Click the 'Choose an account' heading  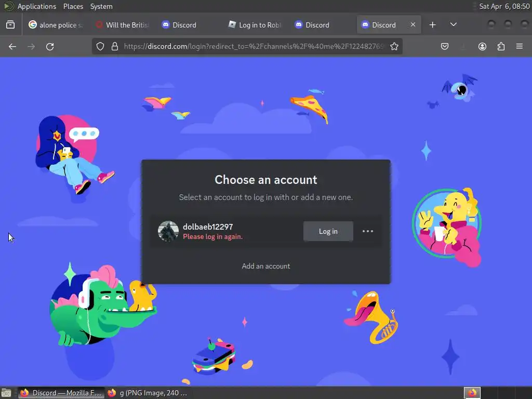(x=266, y=180)
